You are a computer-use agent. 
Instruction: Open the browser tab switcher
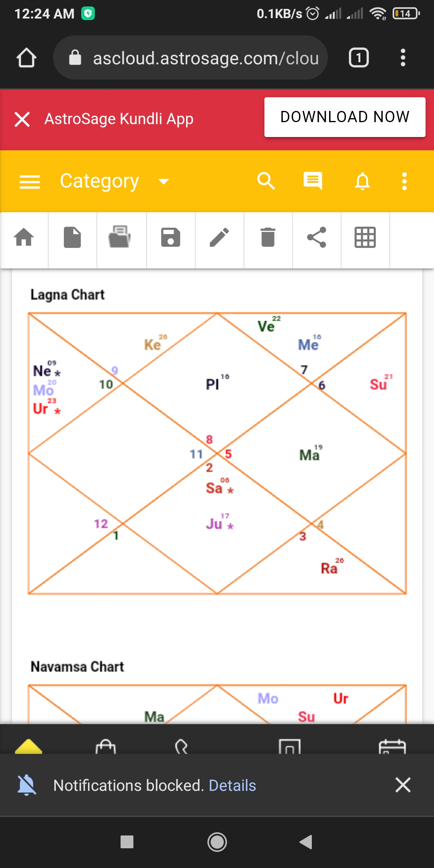(x=358, y=57)
